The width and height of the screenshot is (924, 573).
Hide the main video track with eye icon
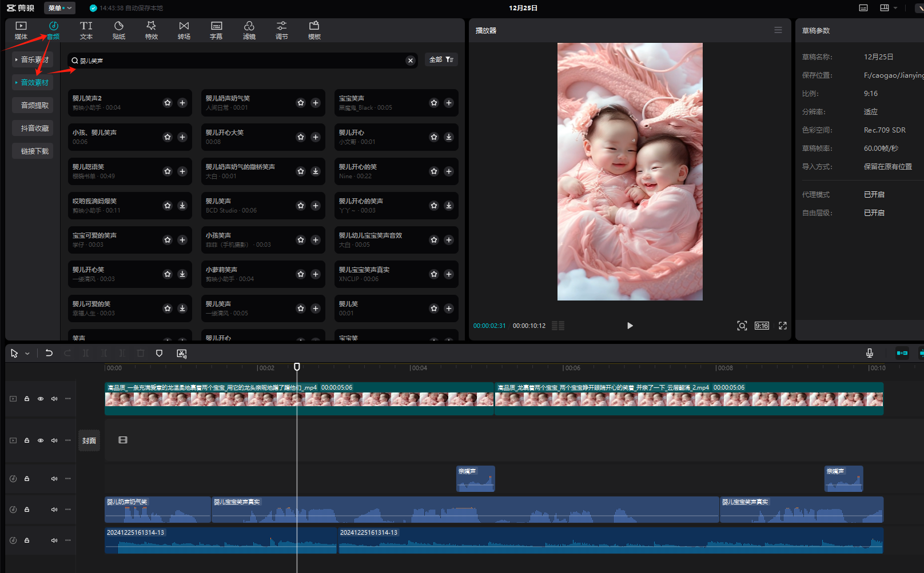[41, 399]
